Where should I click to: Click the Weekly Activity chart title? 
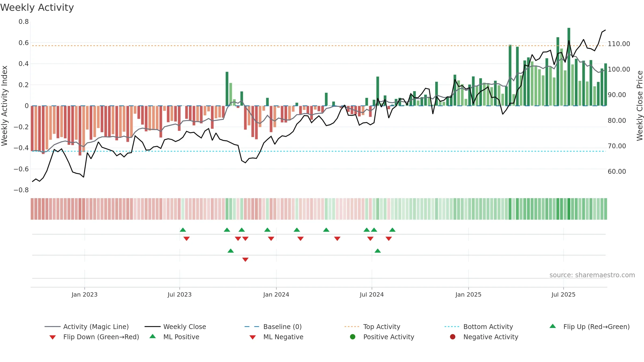tap(37, 8)
